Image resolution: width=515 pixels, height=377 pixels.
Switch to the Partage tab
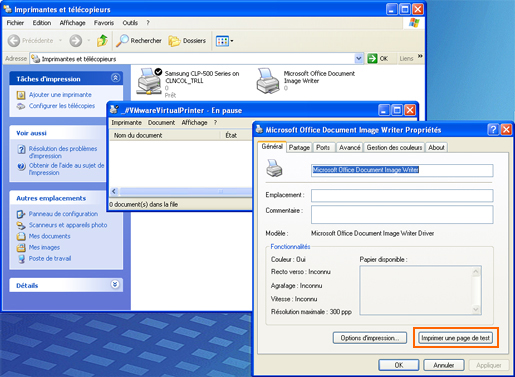(299, 147)
